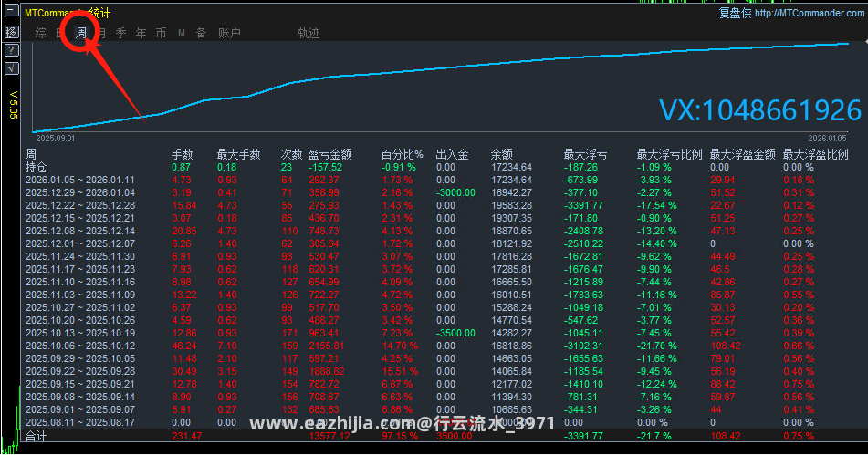Screen dimensions: 868x455
Task: Click the -3000.00 withdrawal value
Action: 455,192
